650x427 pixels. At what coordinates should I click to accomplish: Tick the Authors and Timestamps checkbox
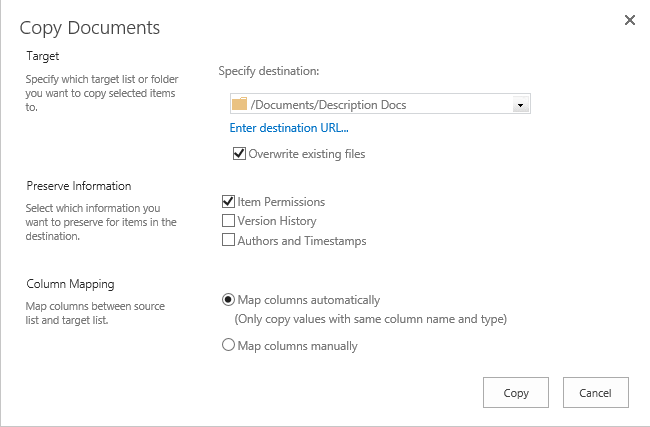click(x=228, y=241)
